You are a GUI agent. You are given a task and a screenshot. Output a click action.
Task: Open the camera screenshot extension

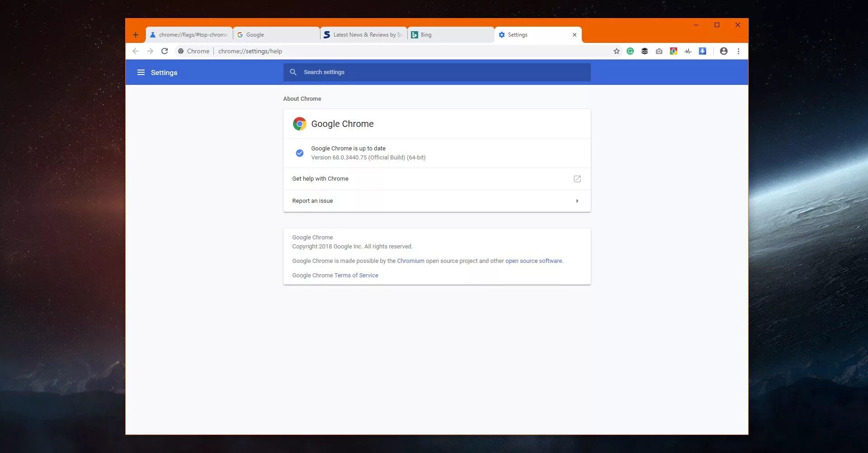pyautogui.click(x=659, y=51)
